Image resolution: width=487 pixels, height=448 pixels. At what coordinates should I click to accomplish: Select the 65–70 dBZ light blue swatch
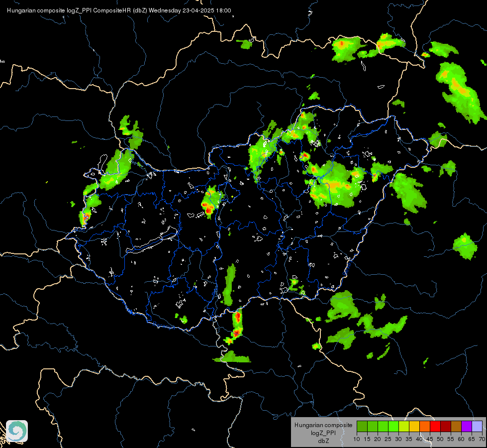[477, 426]
